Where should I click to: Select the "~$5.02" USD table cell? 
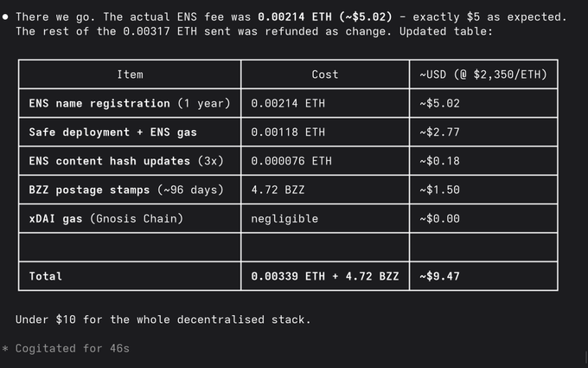437,103
